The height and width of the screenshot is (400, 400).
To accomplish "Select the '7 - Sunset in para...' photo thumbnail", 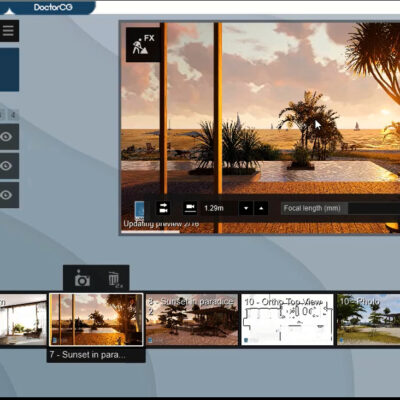I will (x=96, y=319).
